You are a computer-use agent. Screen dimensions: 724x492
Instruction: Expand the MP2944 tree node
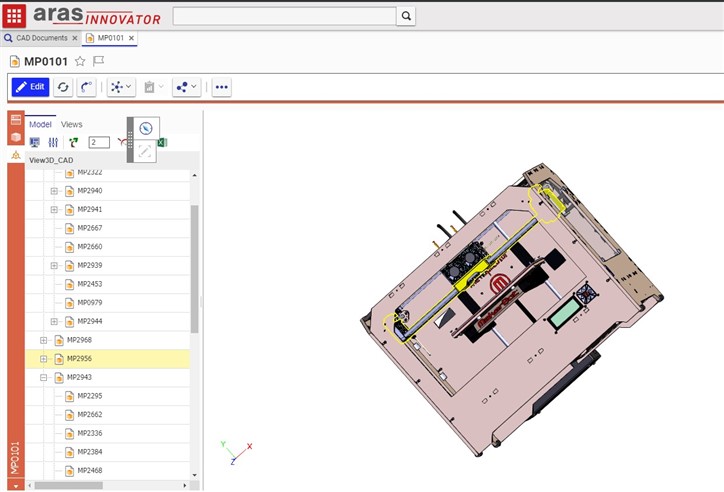(54, 321)
